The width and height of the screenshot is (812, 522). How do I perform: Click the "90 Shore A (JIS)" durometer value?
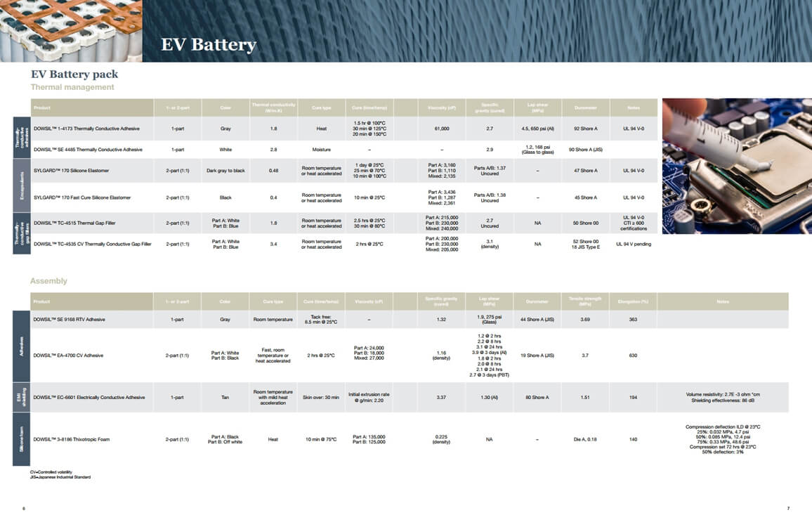[x=586, y=150]
